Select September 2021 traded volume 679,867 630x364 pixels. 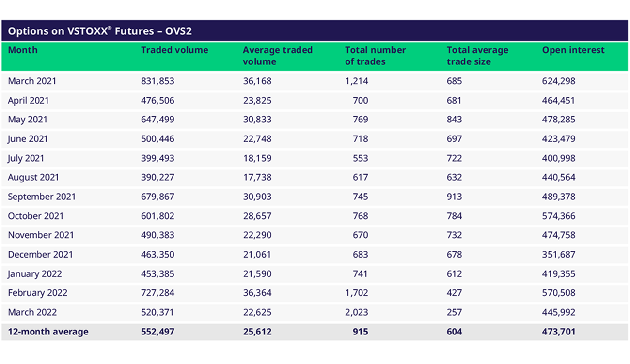157,197
